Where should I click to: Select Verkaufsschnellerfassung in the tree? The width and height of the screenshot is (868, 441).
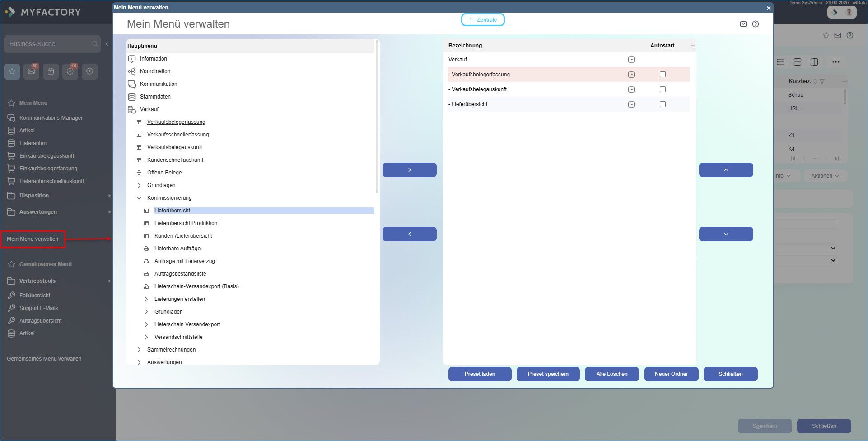(x=178, y=135)
